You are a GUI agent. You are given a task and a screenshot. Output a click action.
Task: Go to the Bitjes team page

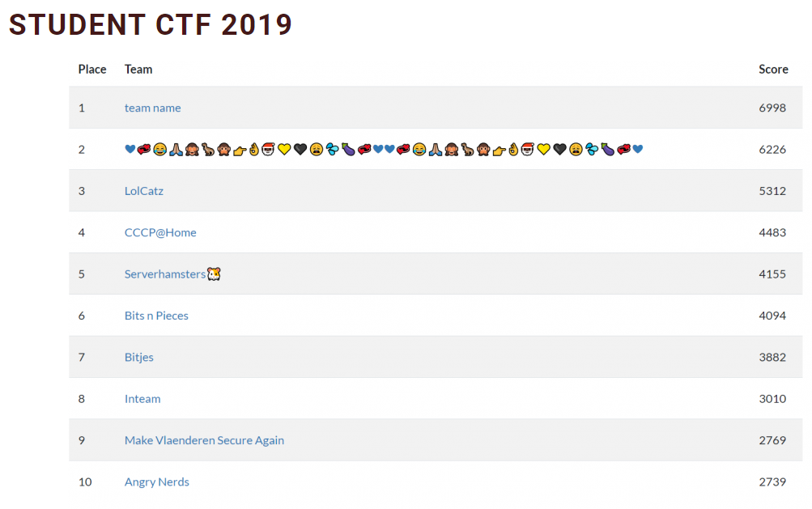tap(138, 358)
